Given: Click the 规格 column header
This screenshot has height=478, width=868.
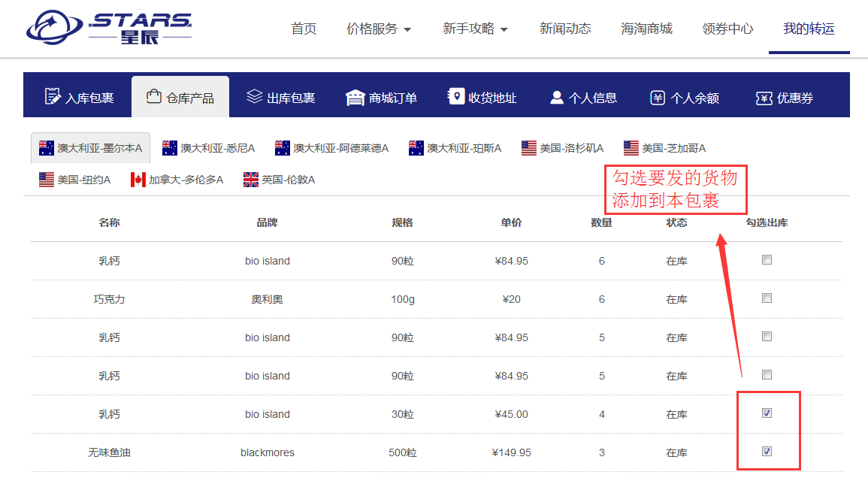Looking at the screenshot, I should pyautogui.click(x=403, y=222).
